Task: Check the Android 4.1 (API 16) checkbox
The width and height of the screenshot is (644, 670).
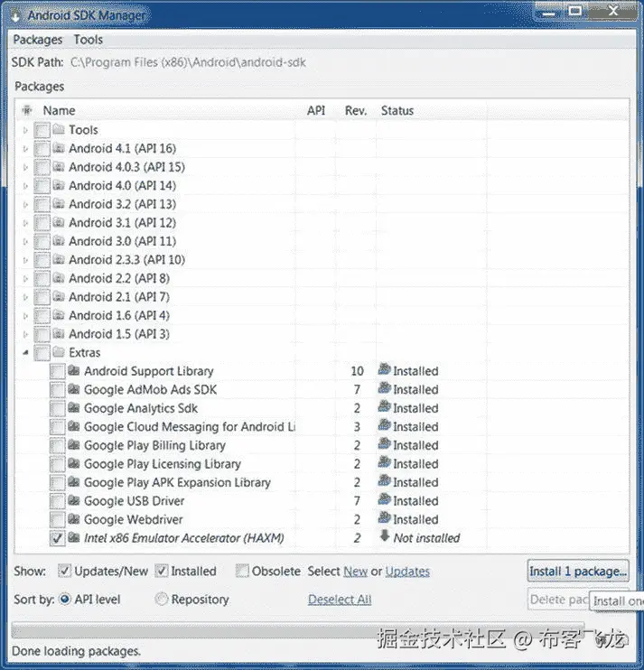Action: click(42, 149)
